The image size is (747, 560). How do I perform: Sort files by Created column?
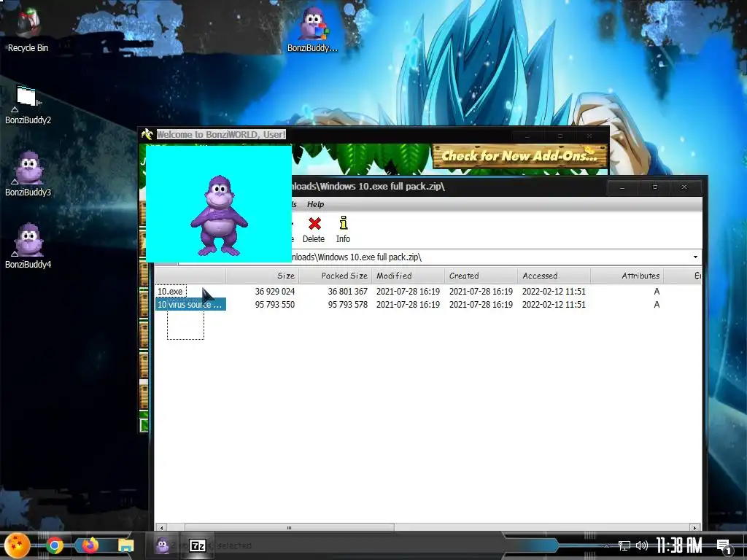481,276
